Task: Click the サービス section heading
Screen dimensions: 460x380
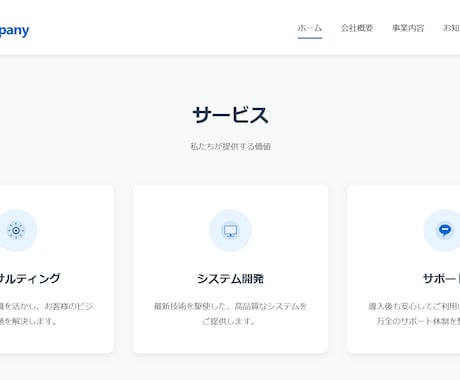Action: [x=230, y=115]
